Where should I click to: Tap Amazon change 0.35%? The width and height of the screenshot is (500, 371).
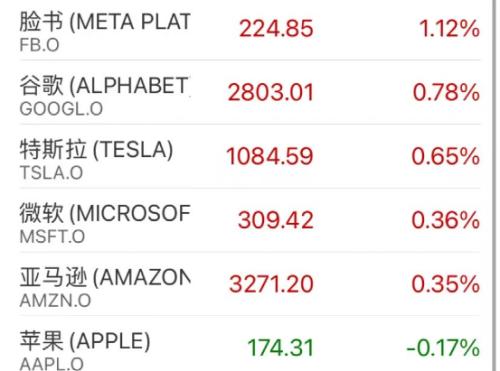[x=446, y=284]
